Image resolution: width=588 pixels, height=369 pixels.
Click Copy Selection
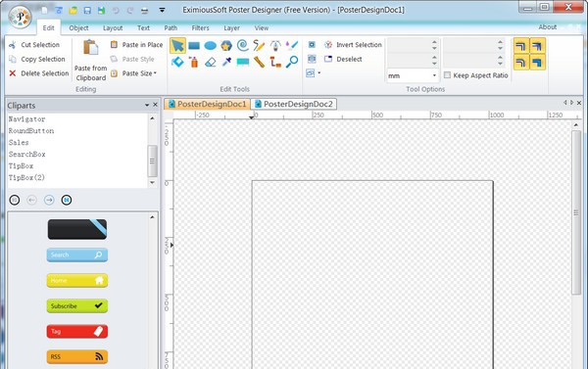tap(37, 59)
